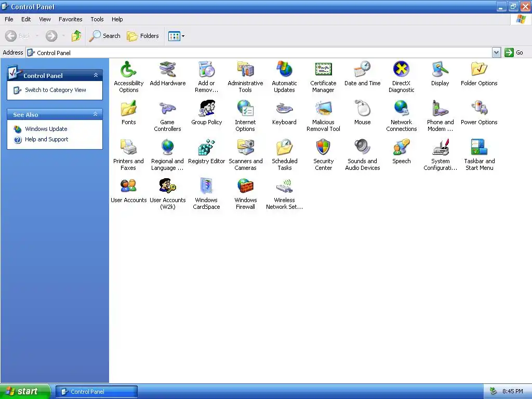Open the Edit menu
This screenshot has height=399, width=532.
pos(26,19)
